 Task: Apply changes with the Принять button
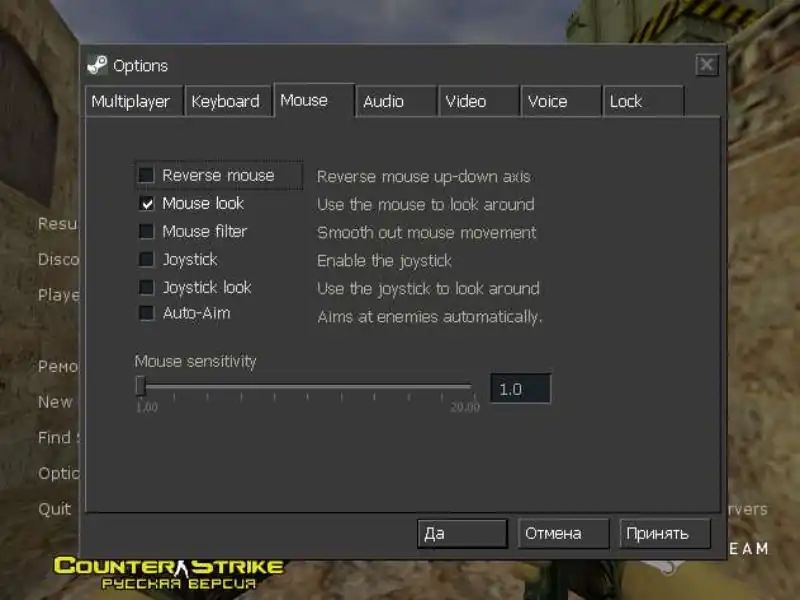665,534
